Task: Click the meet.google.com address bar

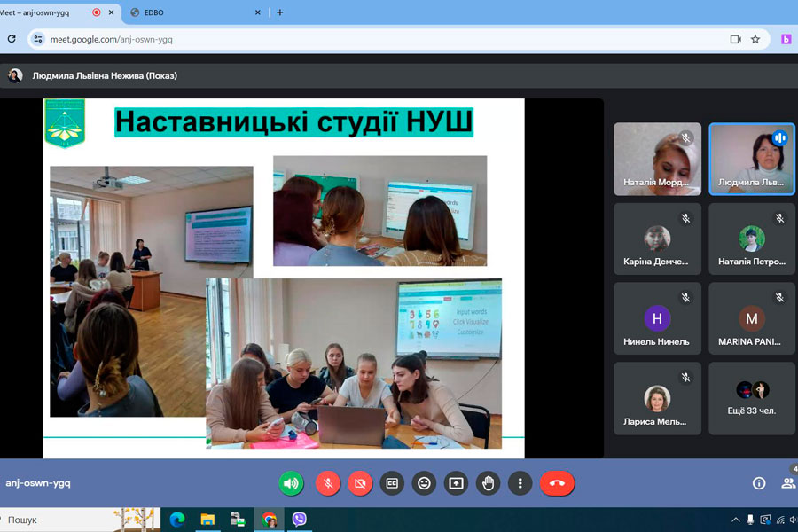Action: 355,39
